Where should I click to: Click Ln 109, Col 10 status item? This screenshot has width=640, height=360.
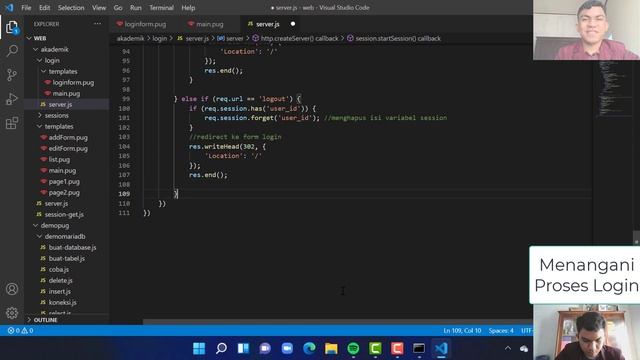coord(462,331)
